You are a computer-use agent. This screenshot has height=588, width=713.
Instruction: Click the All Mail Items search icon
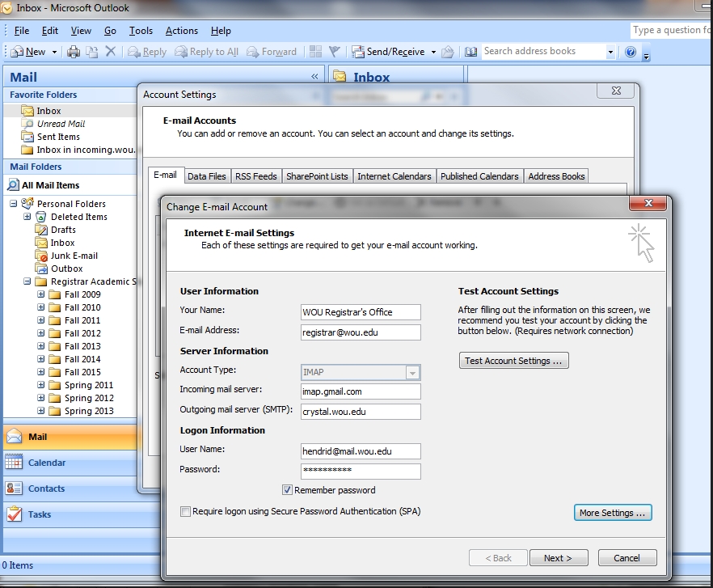(13, 185)
